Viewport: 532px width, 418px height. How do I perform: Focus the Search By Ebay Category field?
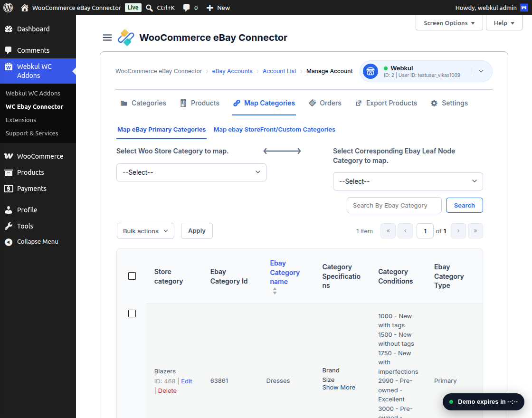point(394,205)
